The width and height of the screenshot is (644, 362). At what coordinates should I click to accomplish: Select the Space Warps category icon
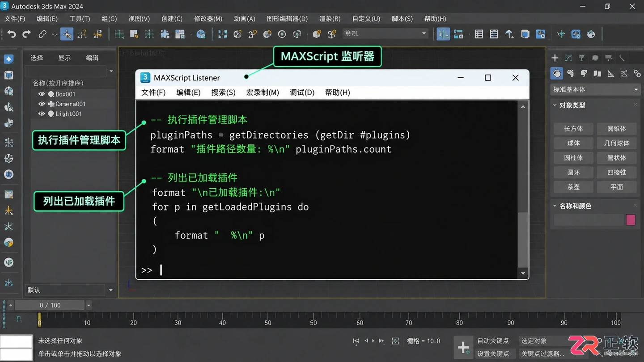tap(624, 73)
